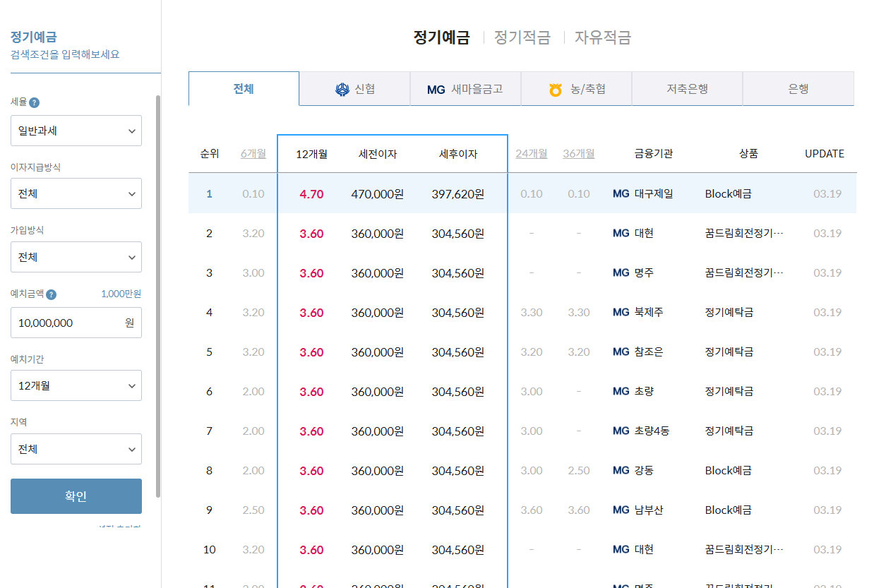Click the 예치금액 input field
This screenshot has height=588, width=886.
(76, 323)
